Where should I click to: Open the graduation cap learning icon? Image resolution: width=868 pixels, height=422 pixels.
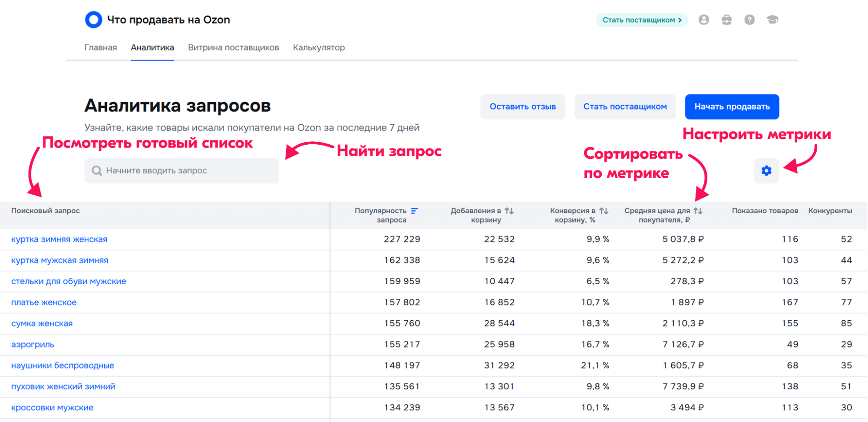coord(772,20)
